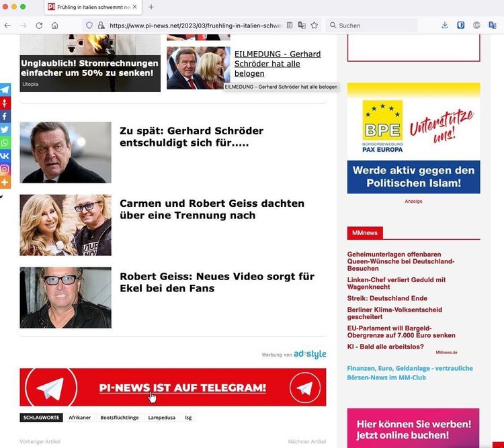504x448 pixels.
Task: Close the Frühling in Italien tab
Action: click(134, 7)
